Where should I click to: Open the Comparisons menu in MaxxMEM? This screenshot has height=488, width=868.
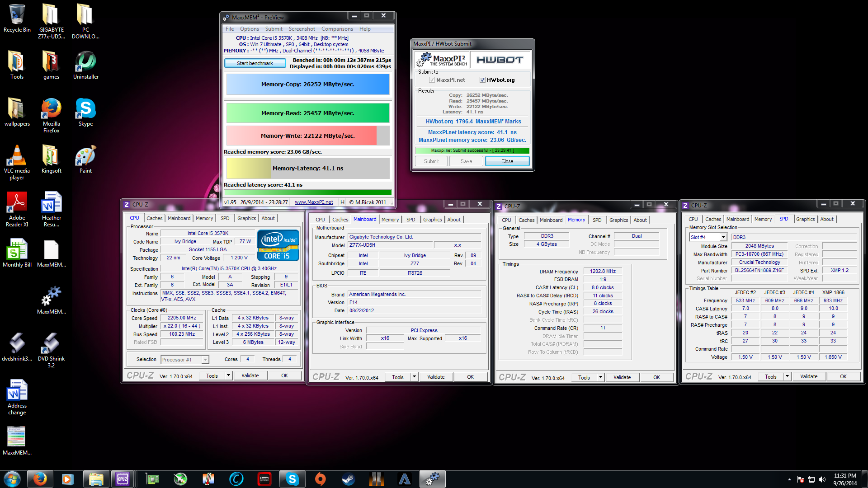pos(337,29)
